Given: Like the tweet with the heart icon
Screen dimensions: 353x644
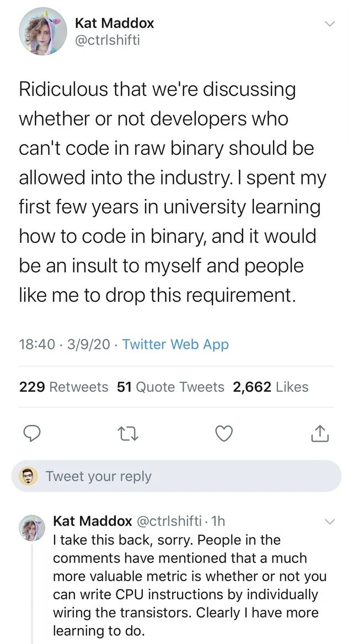Looking at the screenshot, I should coord(224,434).
